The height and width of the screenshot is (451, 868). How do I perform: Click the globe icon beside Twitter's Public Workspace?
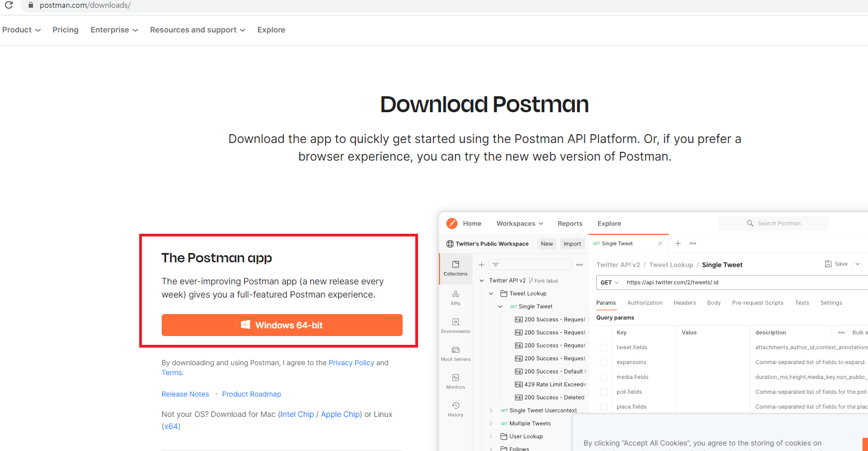(x=451, y=244)
